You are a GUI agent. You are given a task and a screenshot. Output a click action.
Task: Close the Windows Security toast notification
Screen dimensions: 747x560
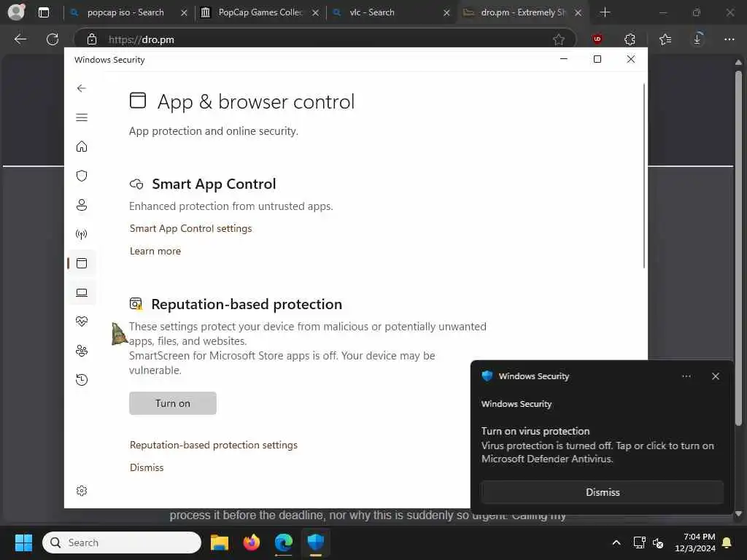(716, 376)
